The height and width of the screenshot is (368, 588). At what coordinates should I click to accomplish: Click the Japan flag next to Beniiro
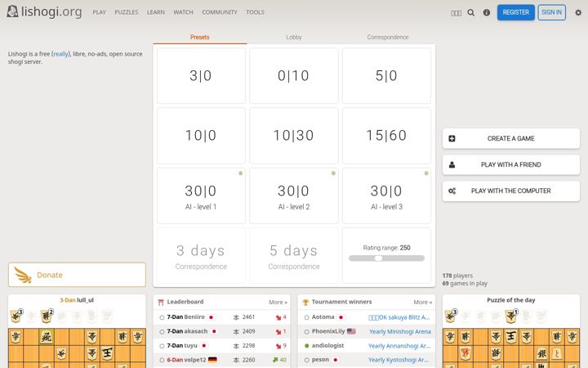[x=212, y=317]
